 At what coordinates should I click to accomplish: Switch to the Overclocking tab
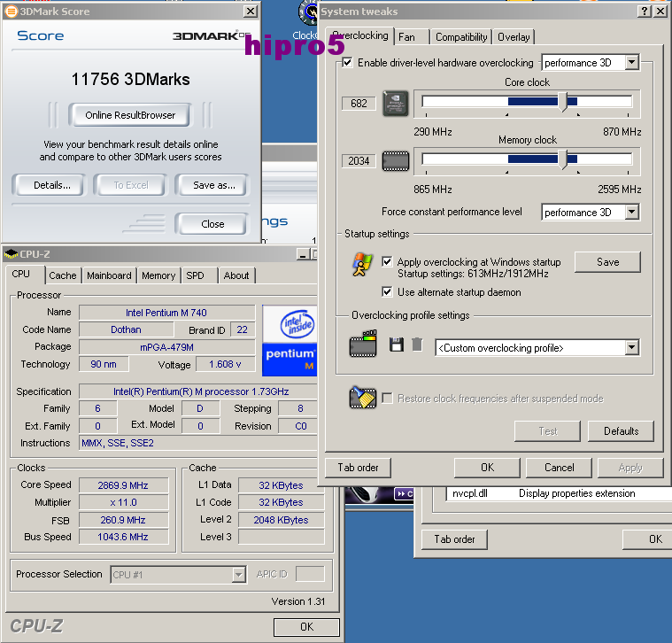360,35
